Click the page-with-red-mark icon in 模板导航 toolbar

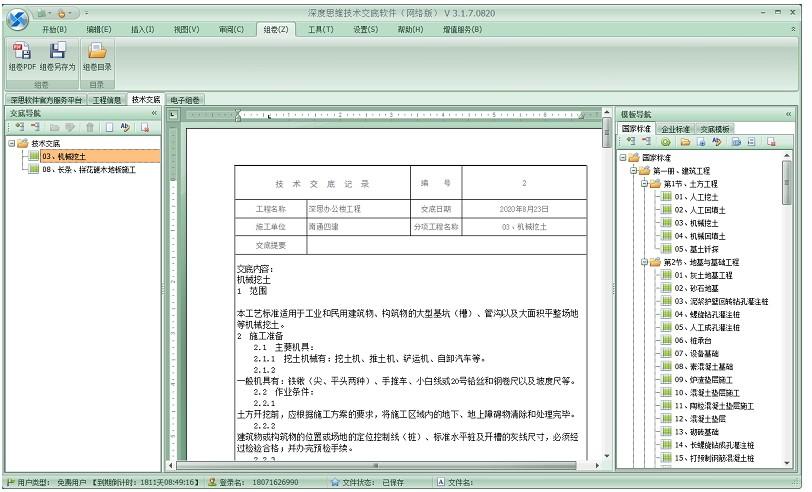[x=771, y=142]
